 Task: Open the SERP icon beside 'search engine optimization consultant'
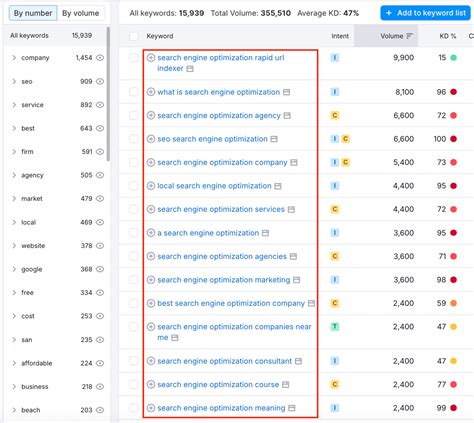coord(299,361)
